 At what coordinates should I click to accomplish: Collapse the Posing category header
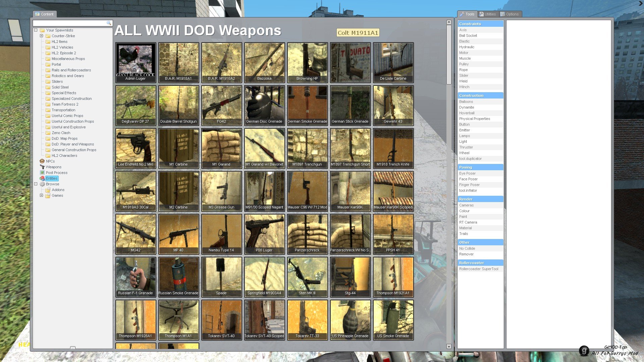[480, 167]
